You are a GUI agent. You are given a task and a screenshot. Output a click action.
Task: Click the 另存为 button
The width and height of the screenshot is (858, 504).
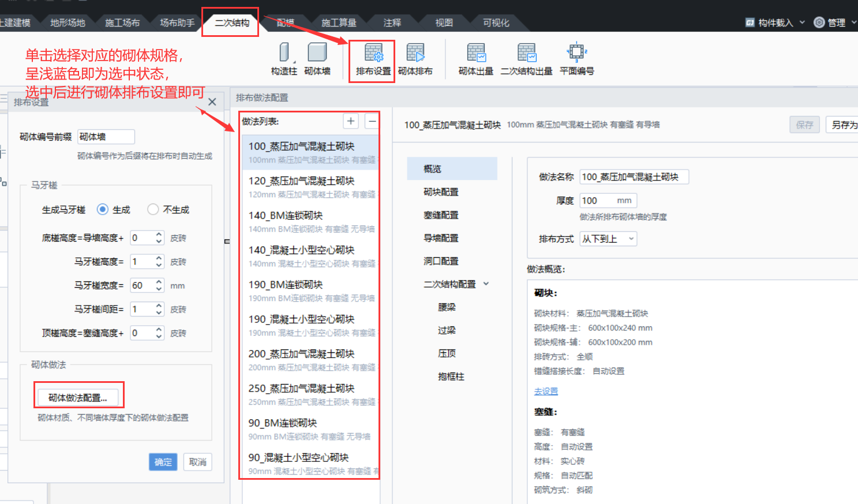843,125
